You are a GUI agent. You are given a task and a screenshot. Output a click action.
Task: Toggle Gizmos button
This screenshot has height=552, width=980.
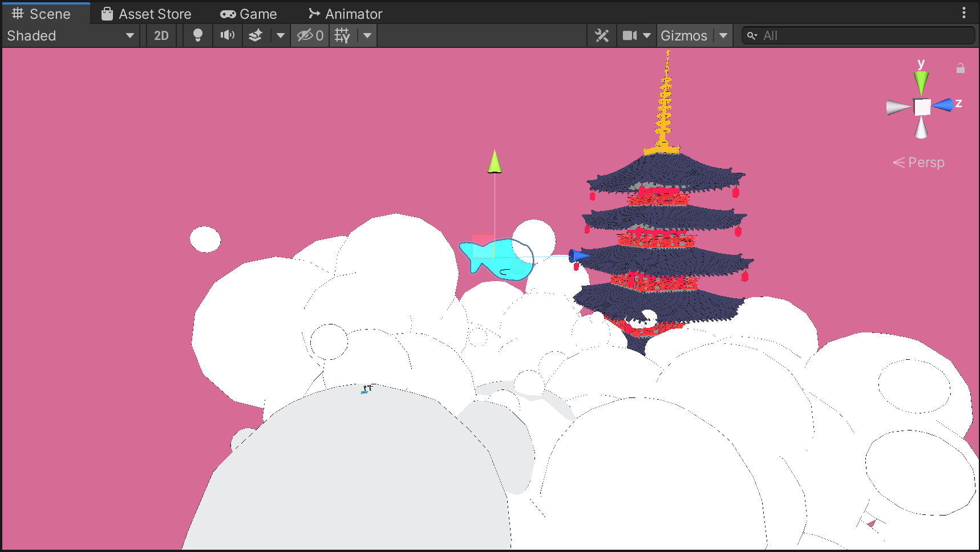pos(684,35)
